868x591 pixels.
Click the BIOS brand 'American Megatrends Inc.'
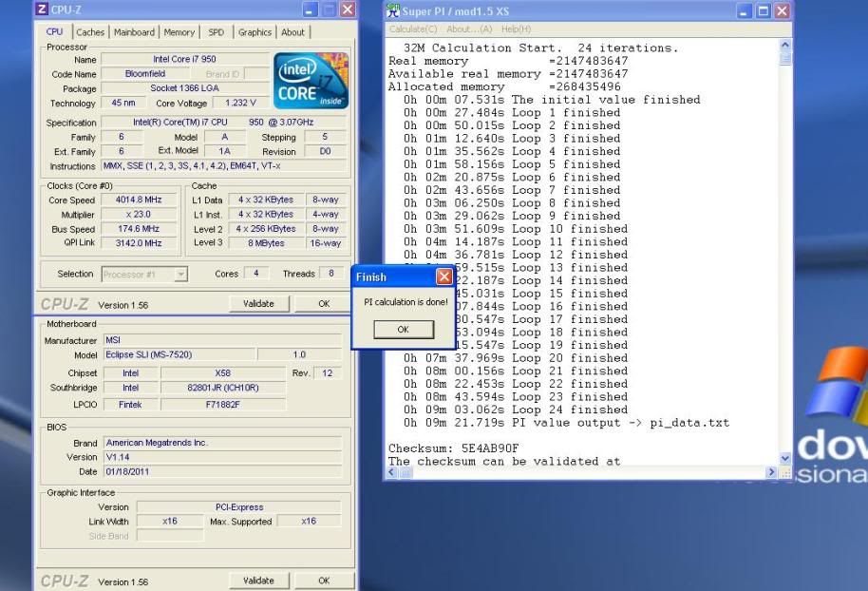click(x=222, y=443)
